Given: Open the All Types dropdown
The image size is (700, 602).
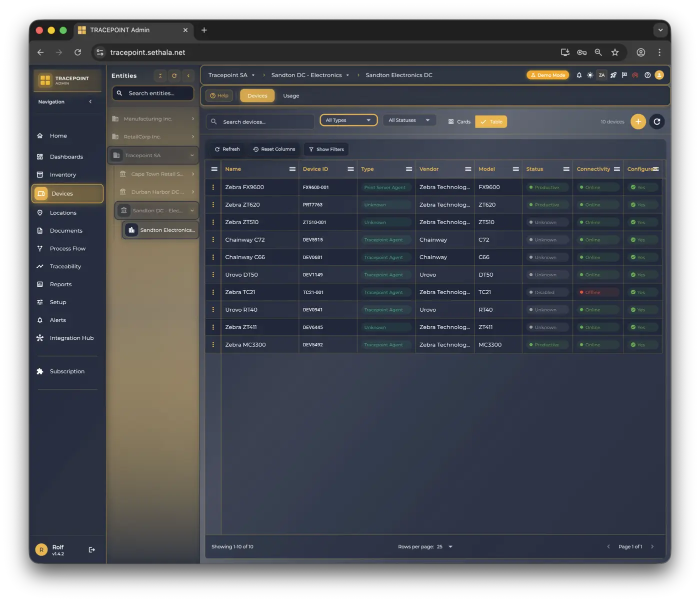Looking at the screenshot, I should coord(348,120).
